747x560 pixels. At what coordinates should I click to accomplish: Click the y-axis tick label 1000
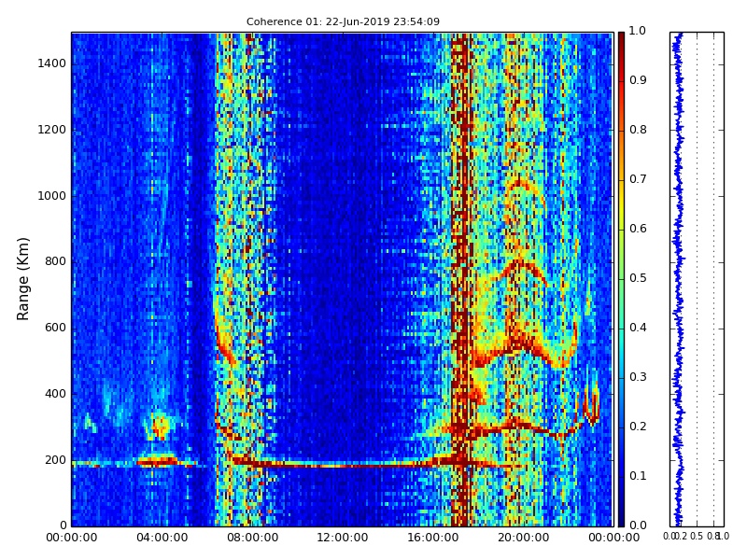[x=52, y=196]
